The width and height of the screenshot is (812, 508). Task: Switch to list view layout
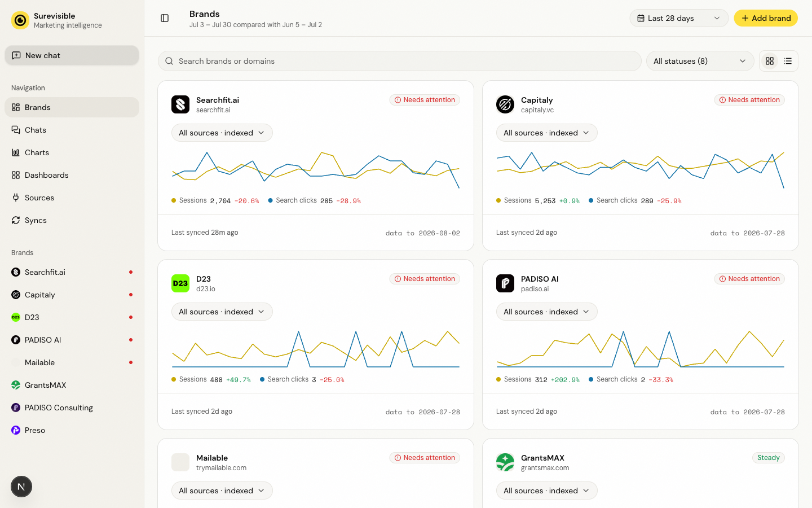788,61
